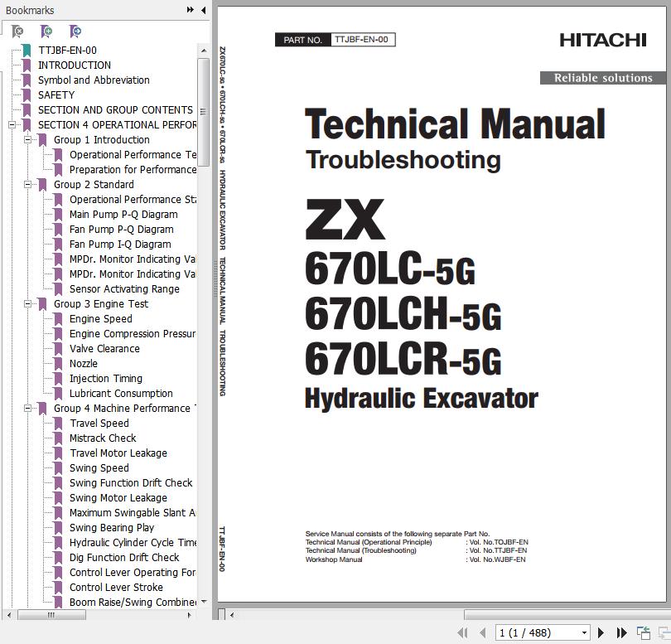Collapse Group 1 Introduction node
Screen dimensions: 671x644
pyautogui.click(x=28, y=140)
